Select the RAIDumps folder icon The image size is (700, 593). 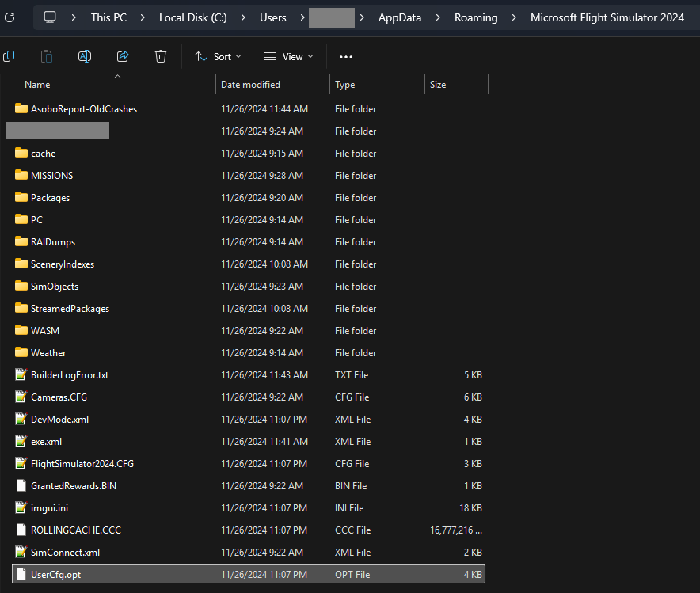(21, 241)
